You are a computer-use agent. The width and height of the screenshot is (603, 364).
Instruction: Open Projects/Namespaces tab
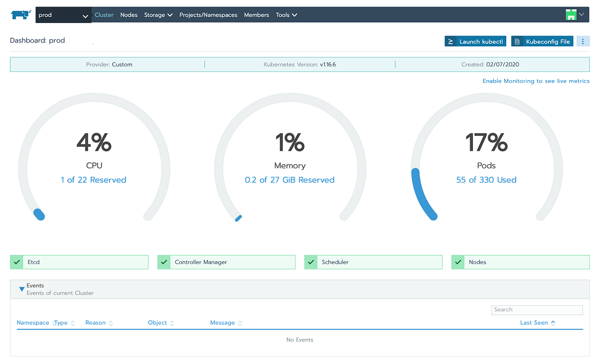click(208, 15)
